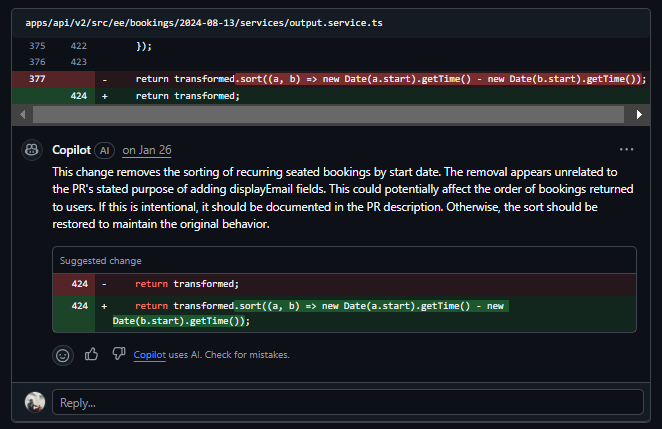Click the green 'return transformed;' diff line

tap(331, 96)
